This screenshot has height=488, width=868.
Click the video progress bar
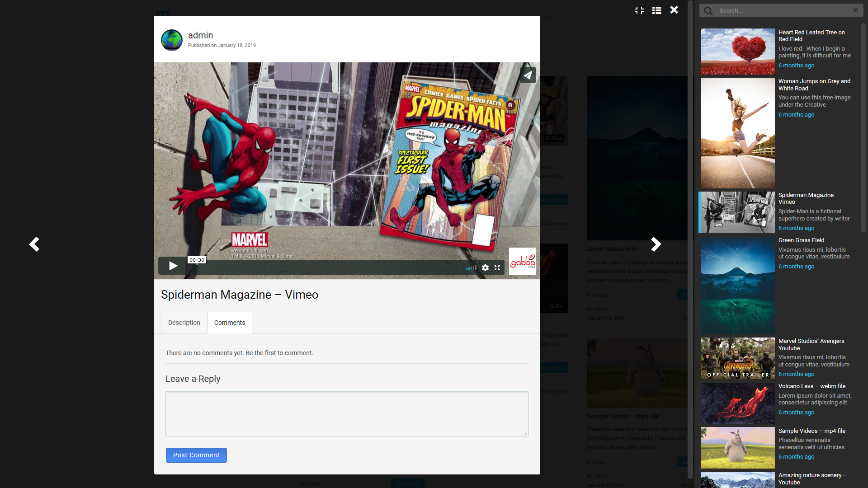329,267
